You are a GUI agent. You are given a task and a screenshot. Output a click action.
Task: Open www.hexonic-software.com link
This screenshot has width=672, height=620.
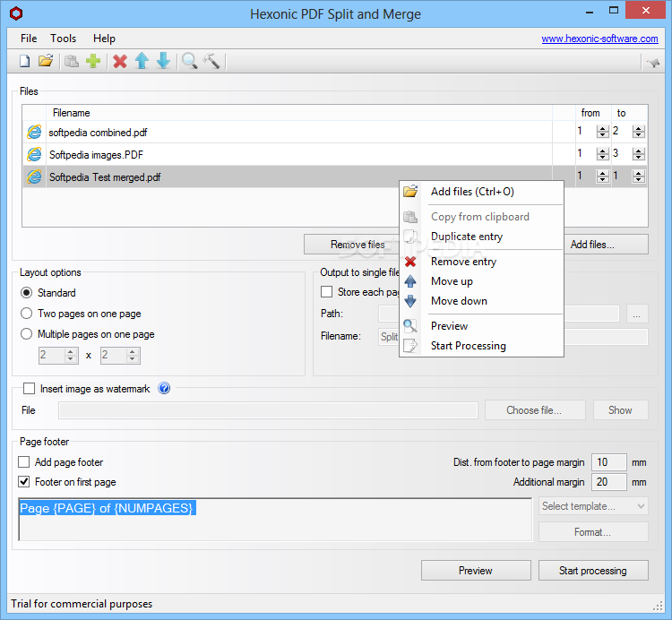pos(599,39)
